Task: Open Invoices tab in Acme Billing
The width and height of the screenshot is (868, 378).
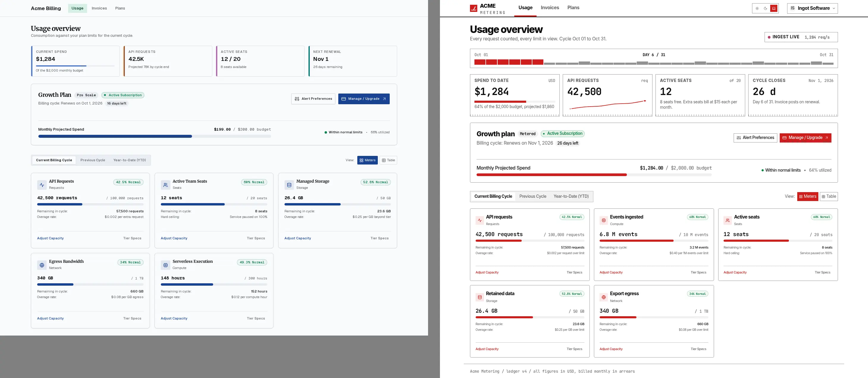Action: point(99,8)
